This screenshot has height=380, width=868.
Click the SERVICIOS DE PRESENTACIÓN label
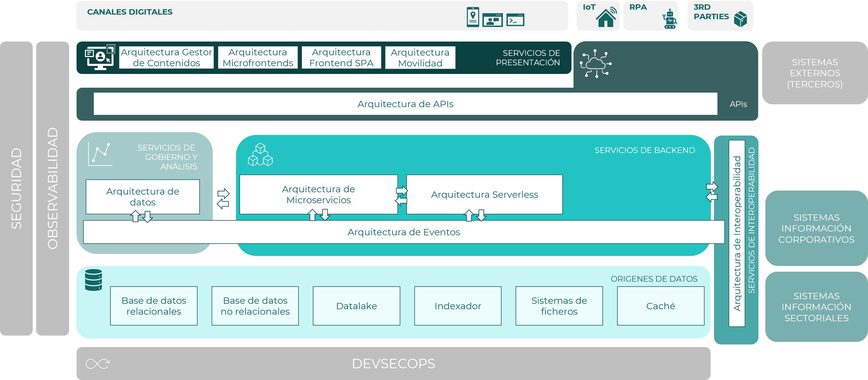point(528,58)
